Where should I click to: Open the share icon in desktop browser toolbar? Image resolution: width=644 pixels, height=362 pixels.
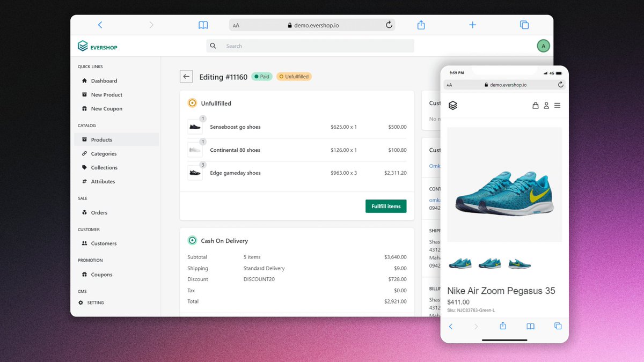[421, 25]
